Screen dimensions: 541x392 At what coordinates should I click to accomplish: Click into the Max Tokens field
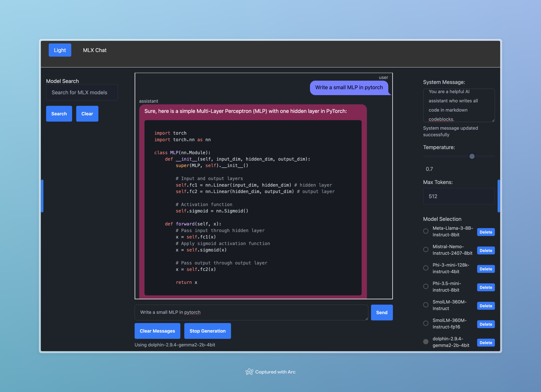(459, 196)
